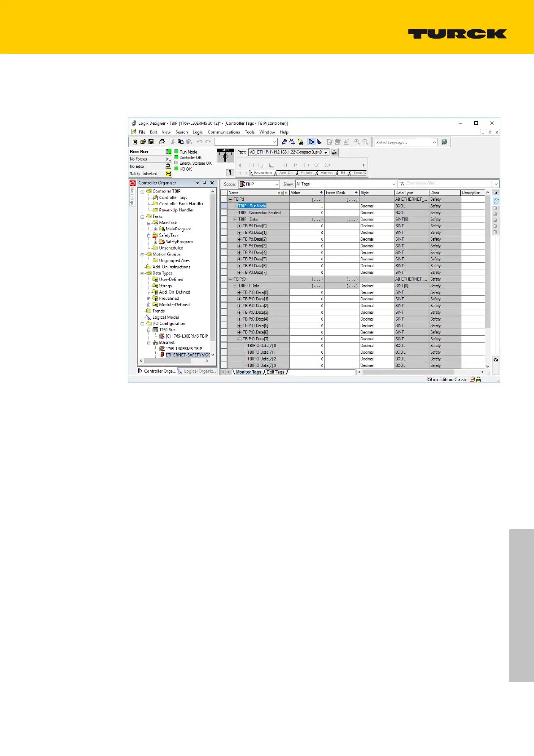Open the Scope TBIP dropdown
The width and height of the screenshot is (534, 756).
pyautogui.click(x=276, y=184)
